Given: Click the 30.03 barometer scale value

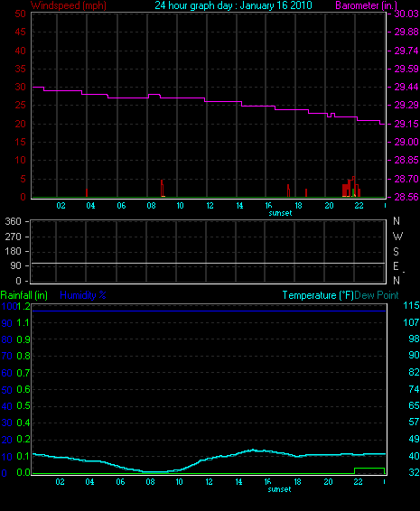Looking at the screenshot, I should [x=406, y=14].
